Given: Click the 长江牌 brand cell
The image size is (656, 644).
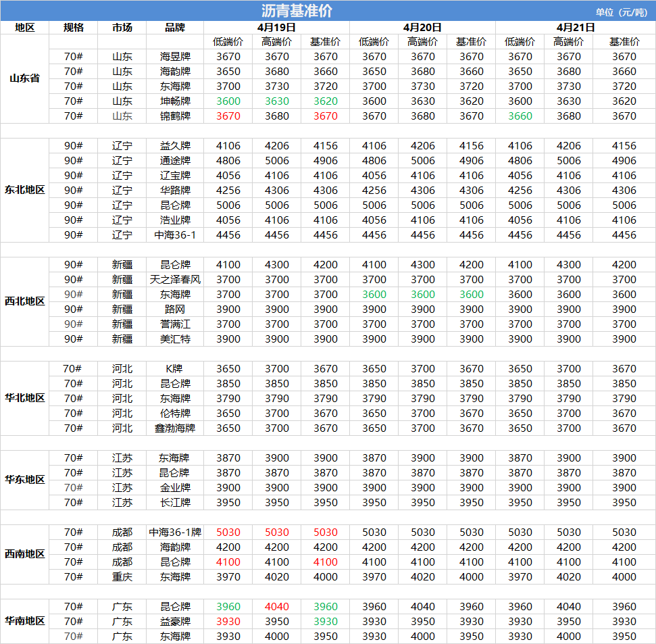Looking at the screenshot, I should (x=175, y=503).
